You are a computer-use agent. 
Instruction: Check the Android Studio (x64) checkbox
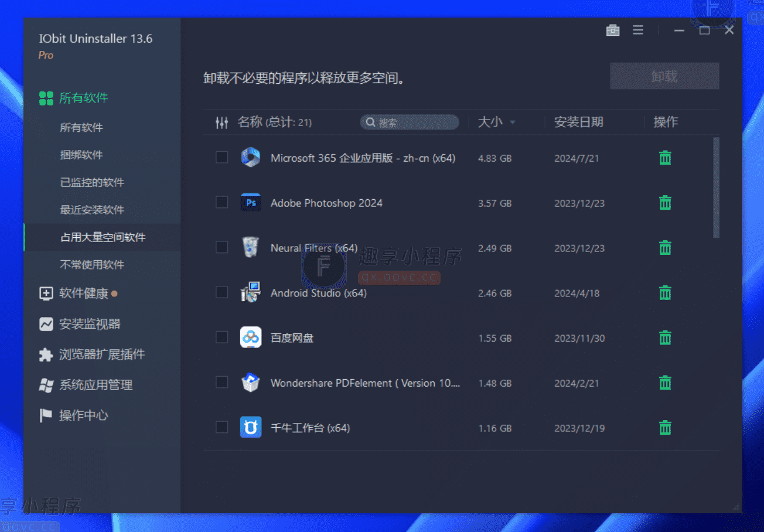click(221, 292)
